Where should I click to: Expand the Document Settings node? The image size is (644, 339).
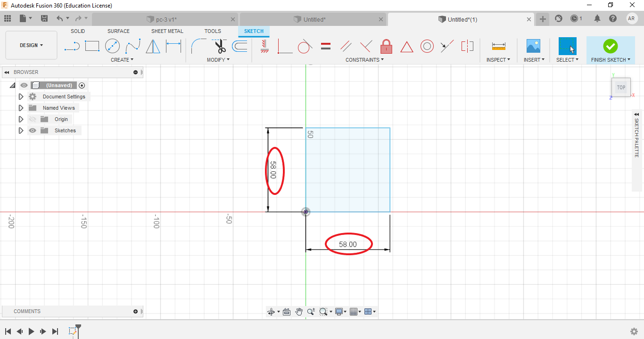click(21, 97)
